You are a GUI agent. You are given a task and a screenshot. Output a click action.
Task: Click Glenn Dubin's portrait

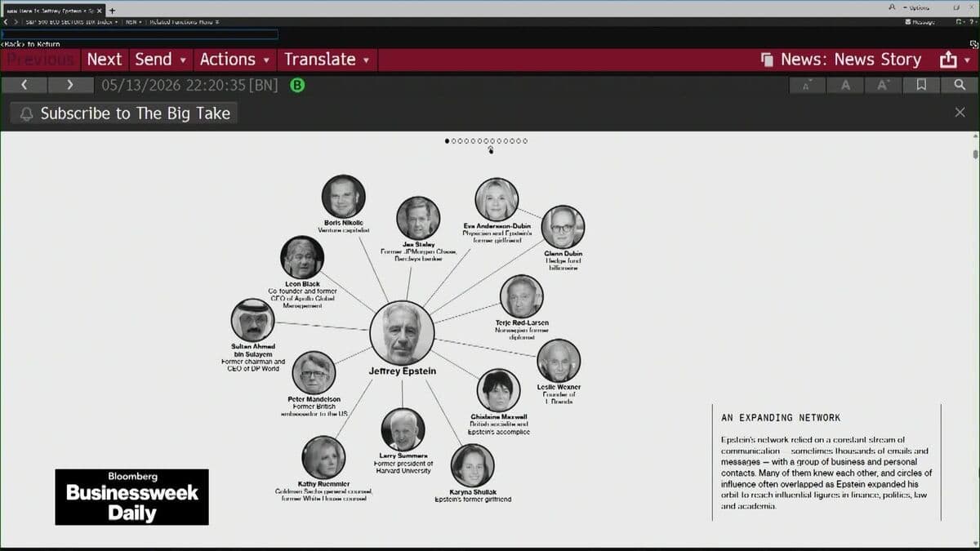pyautogui.click(x=563, y=228)
